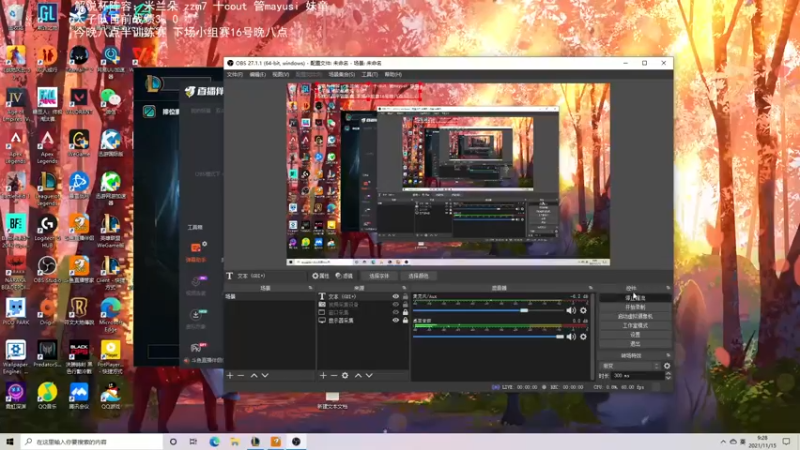
Task: Pop out the 来源 dock panel
Action: (x=404, y=288)
